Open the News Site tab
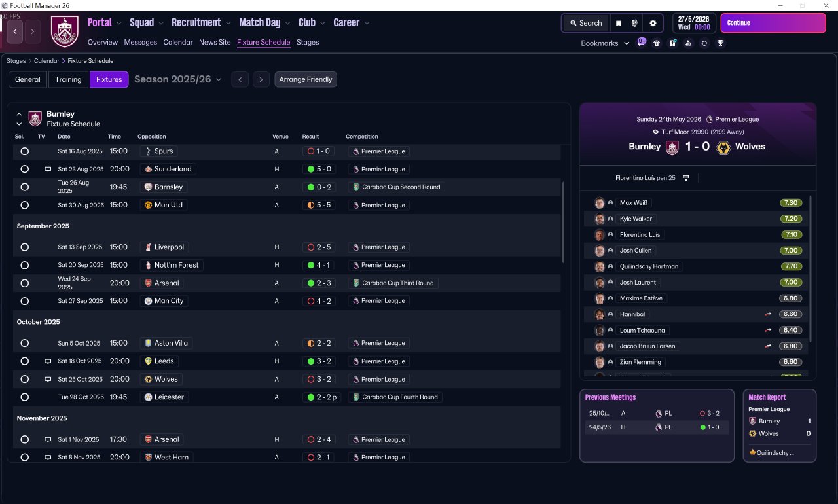The height and width of the screenshot is (504, 838). [x=215, y=42]
